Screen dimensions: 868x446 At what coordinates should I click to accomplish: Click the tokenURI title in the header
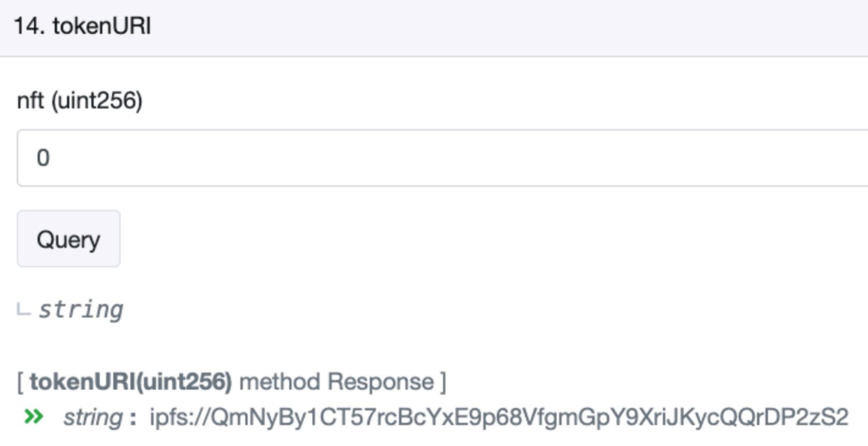[x=102, y=26]
